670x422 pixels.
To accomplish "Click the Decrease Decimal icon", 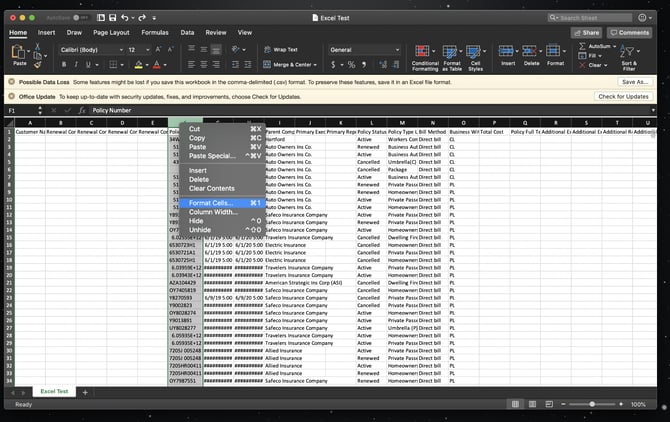I will point(396,64).
